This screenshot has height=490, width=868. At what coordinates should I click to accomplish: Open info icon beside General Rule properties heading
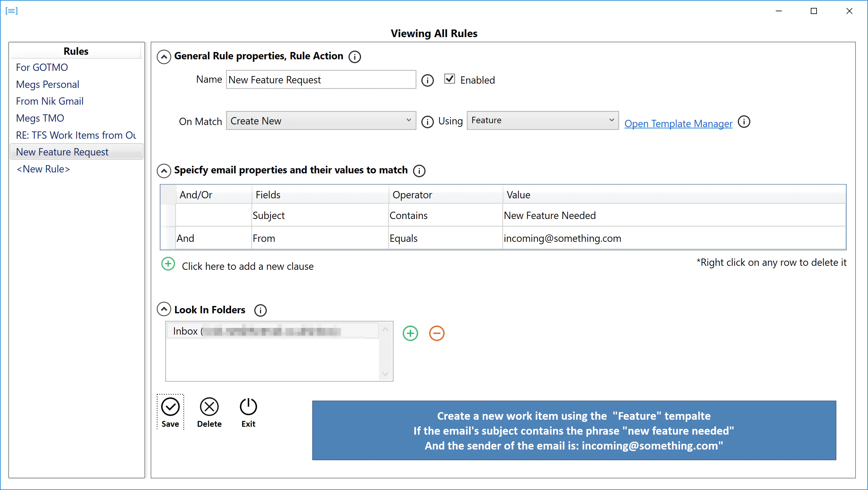(355, 57)
